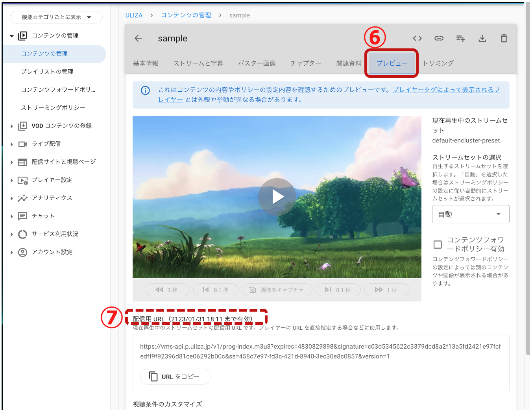This screenshot has height=410, width=532.
Task: Play the preview video
Action: coord(277,197)
